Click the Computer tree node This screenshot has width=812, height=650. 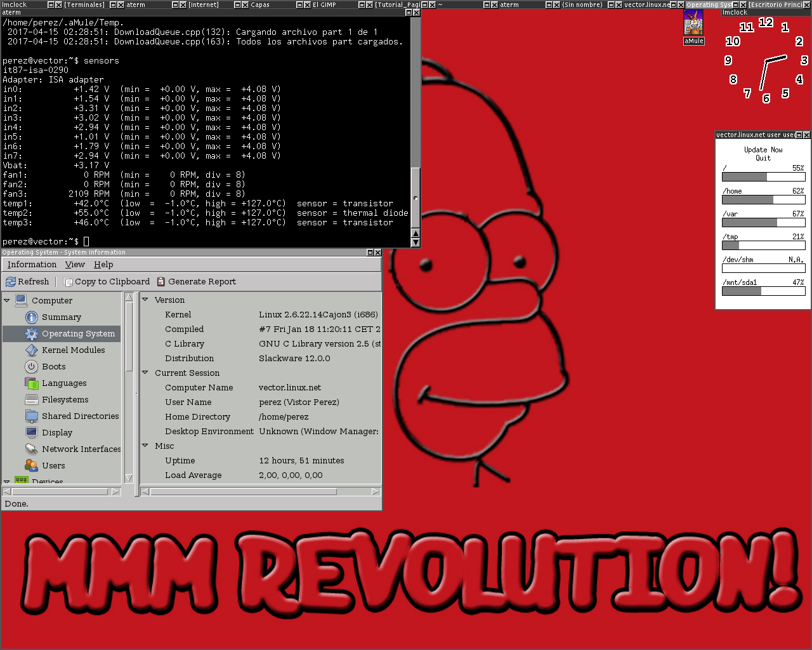point(52,300)
